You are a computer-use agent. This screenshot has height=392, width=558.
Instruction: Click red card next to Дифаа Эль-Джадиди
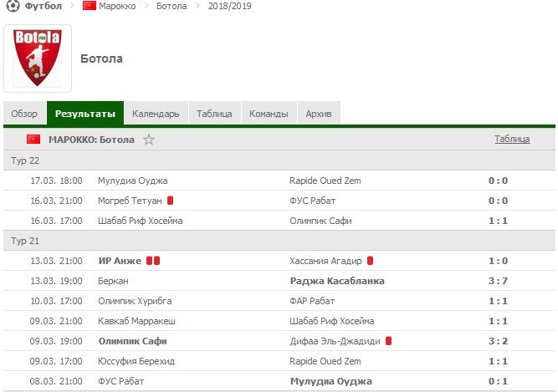[388, 341]
